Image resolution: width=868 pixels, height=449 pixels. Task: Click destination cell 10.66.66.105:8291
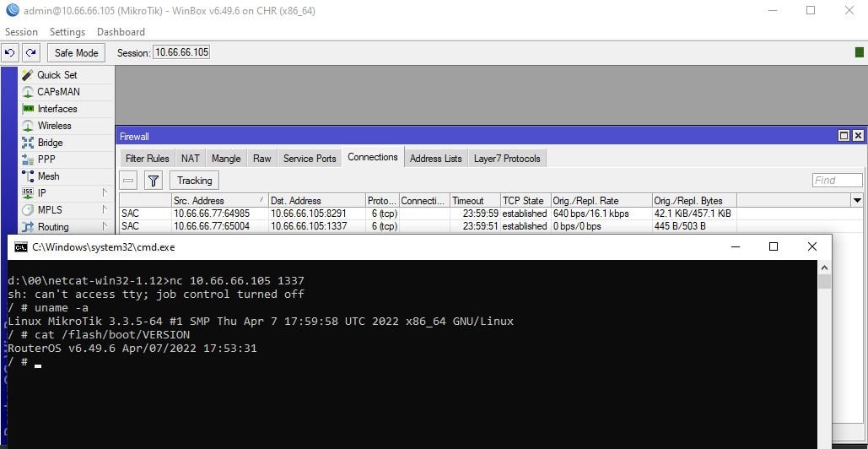tap(309, 214)
